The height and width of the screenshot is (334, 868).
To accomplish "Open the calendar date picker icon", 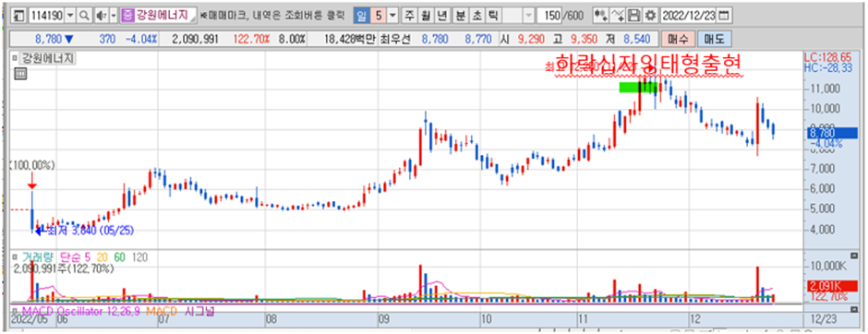I will (723, 16).
